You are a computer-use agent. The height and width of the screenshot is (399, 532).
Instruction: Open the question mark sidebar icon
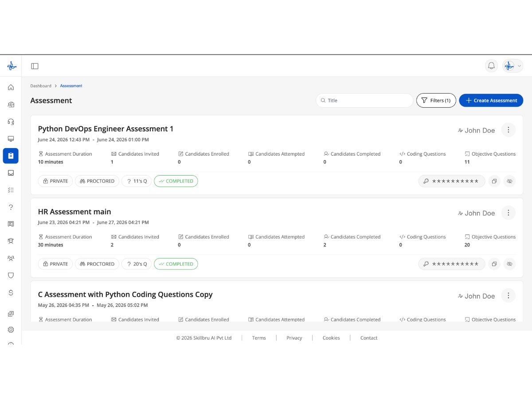pos(11,207)
